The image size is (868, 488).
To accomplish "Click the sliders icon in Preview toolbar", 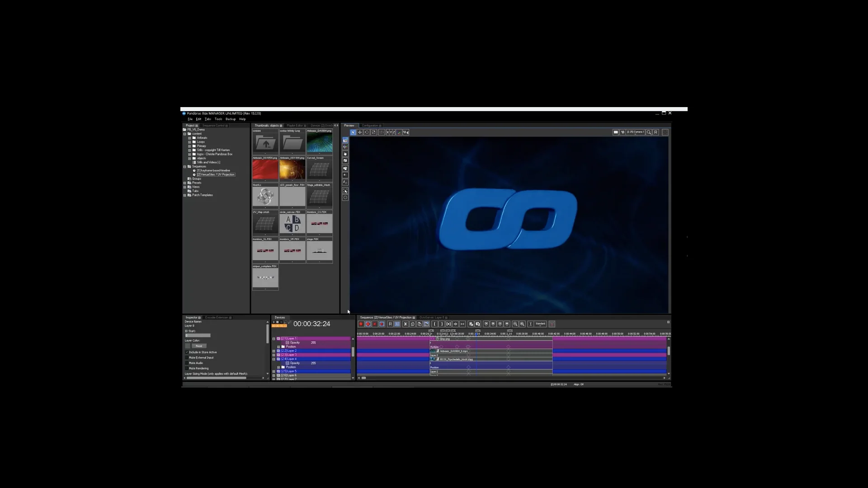I will click(x=382, y=132).
